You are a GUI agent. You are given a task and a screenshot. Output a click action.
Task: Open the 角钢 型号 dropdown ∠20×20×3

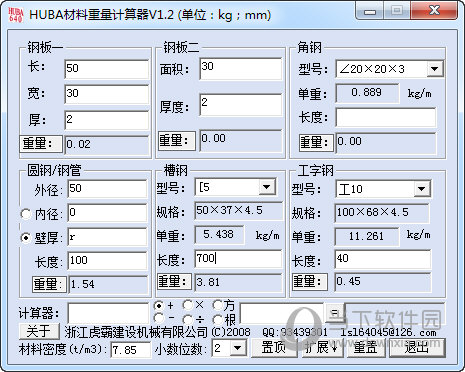(435, 69)
